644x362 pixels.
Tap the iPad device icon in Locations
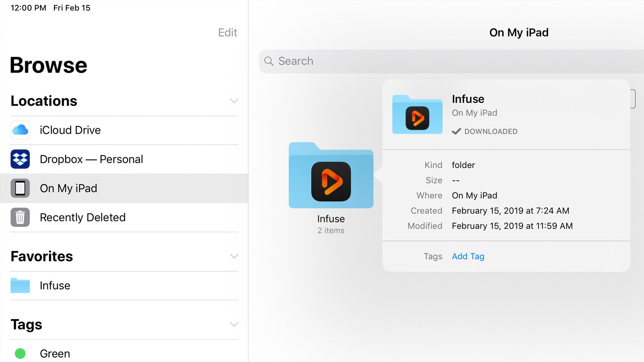click(x=20, y=188)
